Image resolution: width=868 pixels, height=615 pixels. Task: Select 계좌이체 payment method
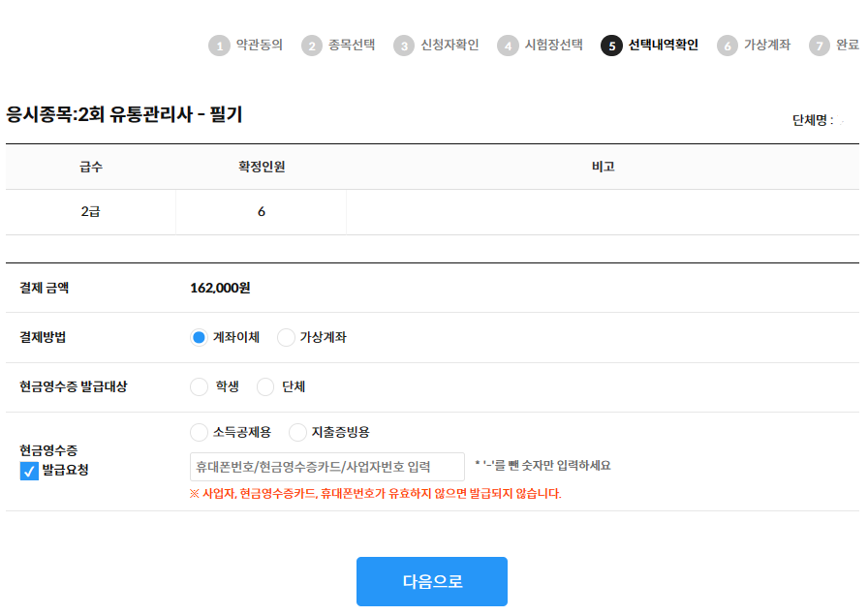tap(200, 338)
